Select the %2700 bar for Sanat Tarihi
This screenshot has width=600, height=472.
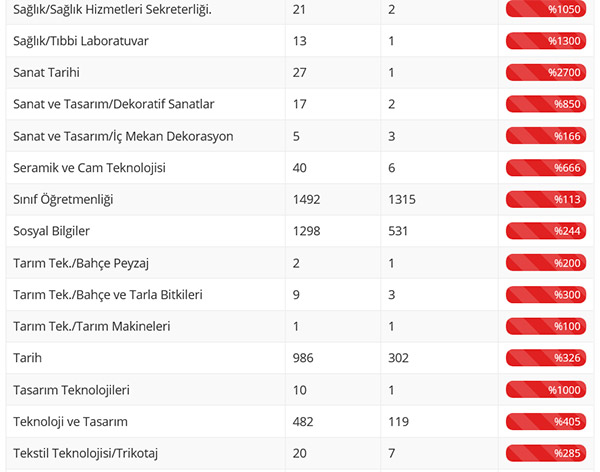[546, 73]
